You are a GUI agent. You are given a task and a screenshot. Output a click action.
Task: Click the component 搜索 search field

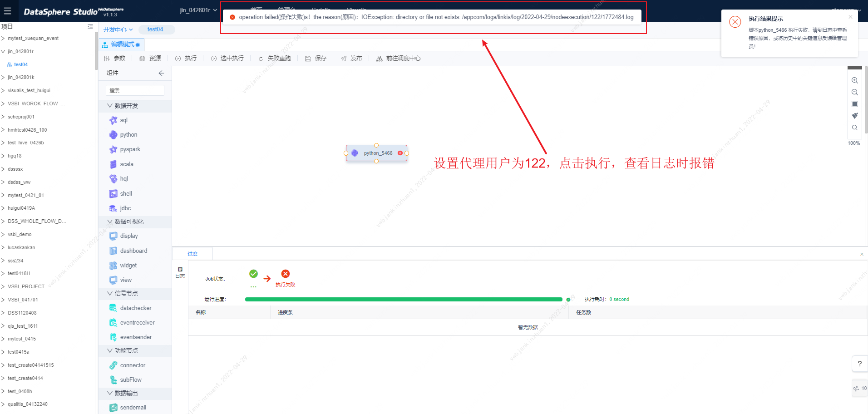pos(135,90)
